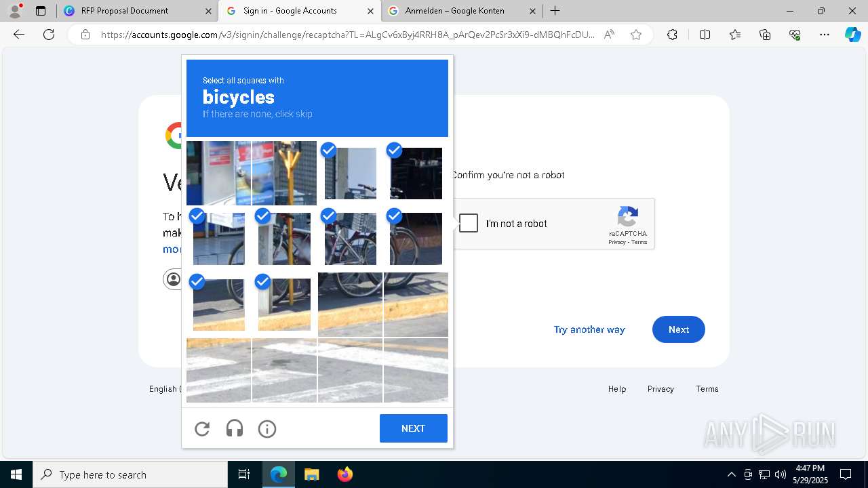The image size is (868, 488).
Task: Open the volume speaker tray icon
Action: coord(780,474)
